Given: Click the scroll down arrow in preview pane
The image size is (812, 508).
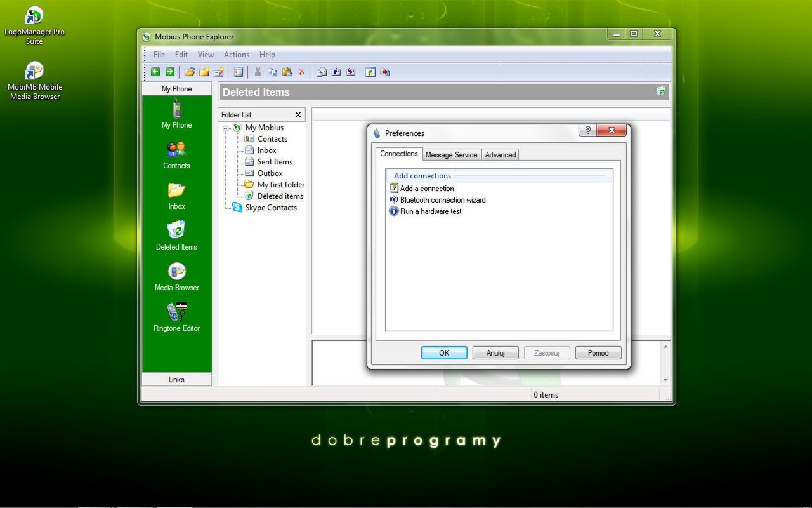Looking at the screenshot, I should (x=665, y=380).
